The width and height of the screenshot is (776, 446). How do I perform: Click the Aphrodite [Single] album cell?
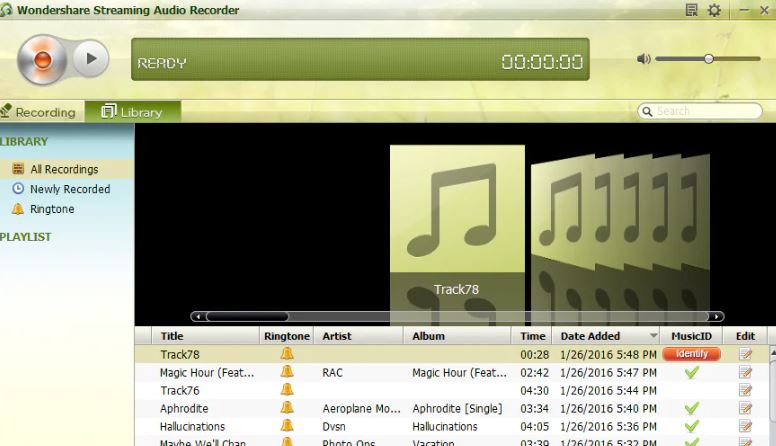click(457, 409)
